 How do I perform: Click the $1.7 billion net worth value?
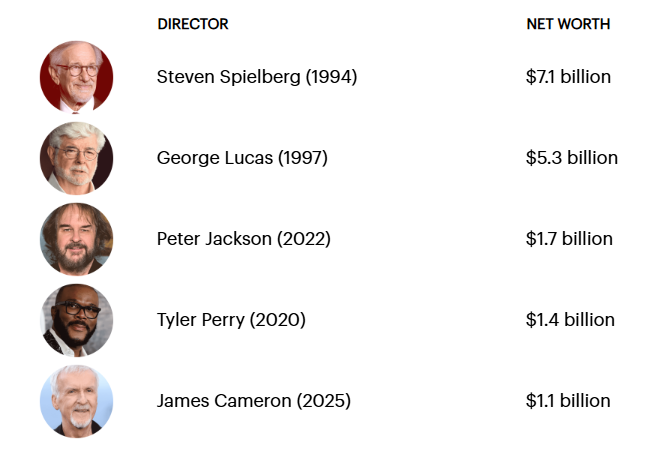click(x=569, y=239)
